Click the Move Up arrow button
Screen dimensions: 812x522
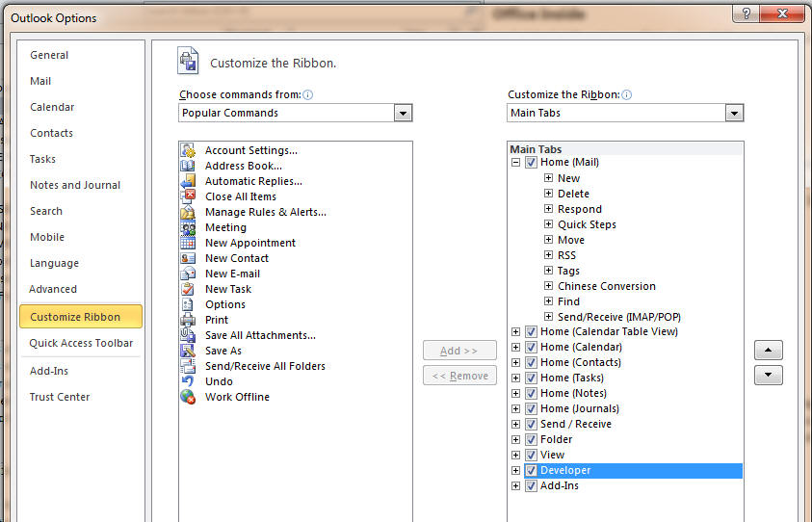point(768,351)
